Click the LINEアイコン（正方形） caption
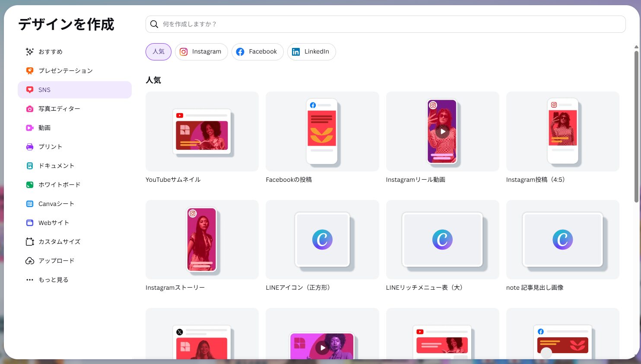This screenshot has height=364, width=641. (x=298, y=288)
